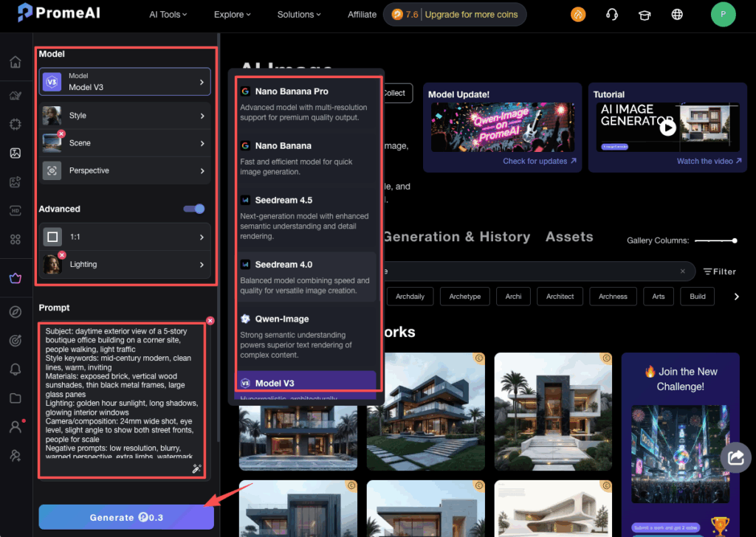The image size is (756, 537).
Task: Clear the prompt with red X icon
Action: click(210, 320)
